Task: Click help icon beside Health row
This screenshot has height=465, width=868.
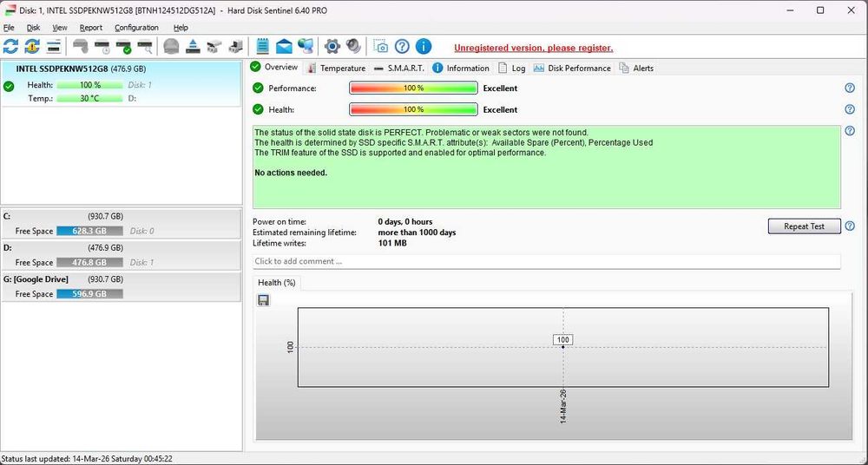Action: point(850,109)
